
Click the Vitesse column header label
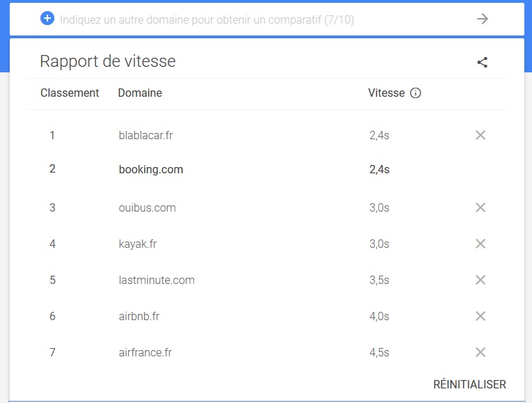tap(387, 93)
